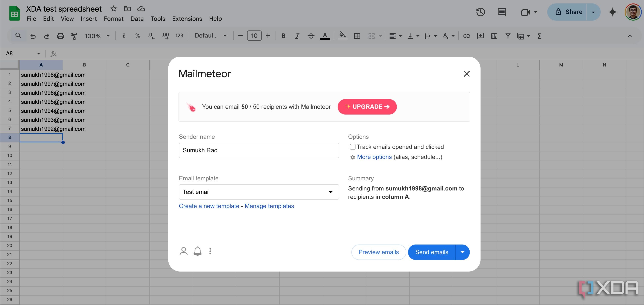This screenshot has width=644, height=305.
Task: Click the Sender name field
Action: pyautogui.click(x=259, y=150)
